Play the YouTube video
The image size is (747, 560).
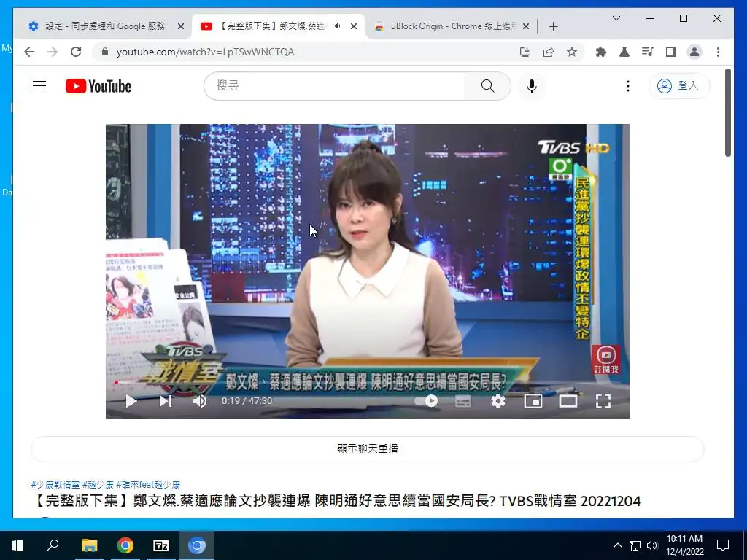[x=131, y=401]
